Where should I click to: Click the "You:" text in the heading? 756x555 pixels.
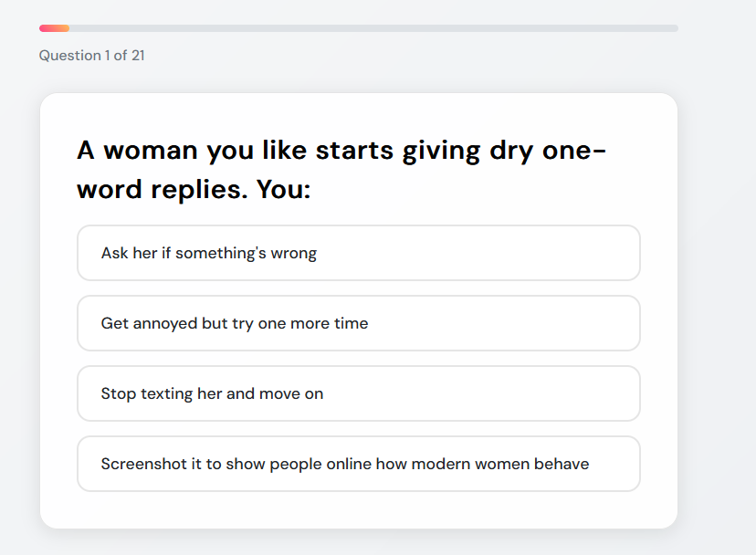tap(283, 191)
